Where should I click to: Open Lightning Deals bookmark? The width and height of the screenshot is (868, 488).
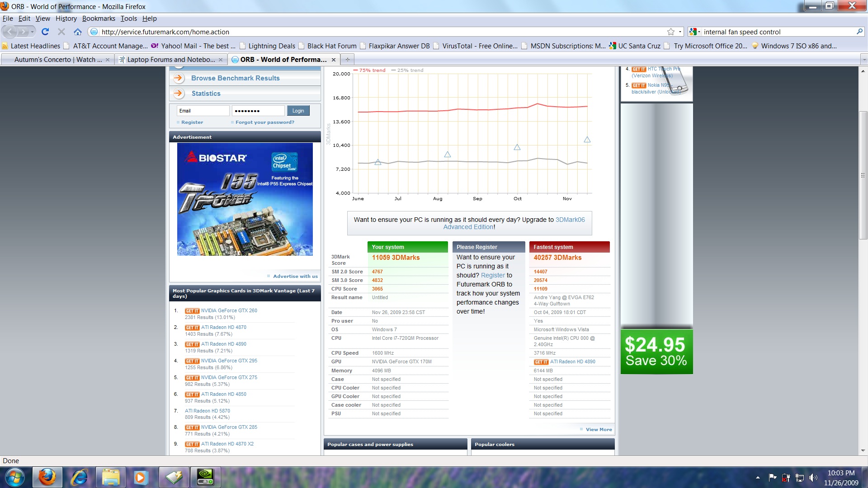268,46
